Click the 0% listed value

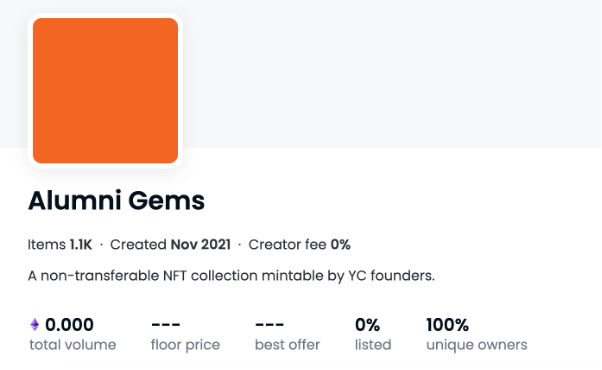tap(367, 325)
